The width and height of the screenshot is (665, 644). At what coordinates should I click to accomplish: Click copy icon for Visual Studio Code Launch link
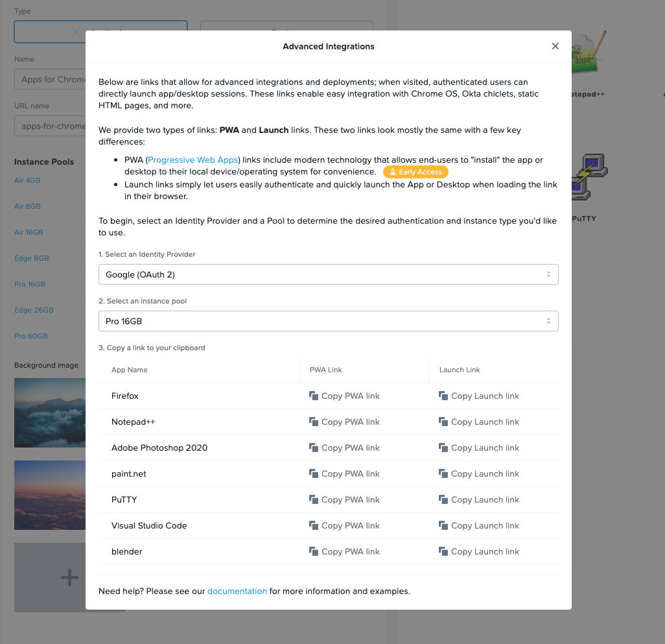[443, 525]
